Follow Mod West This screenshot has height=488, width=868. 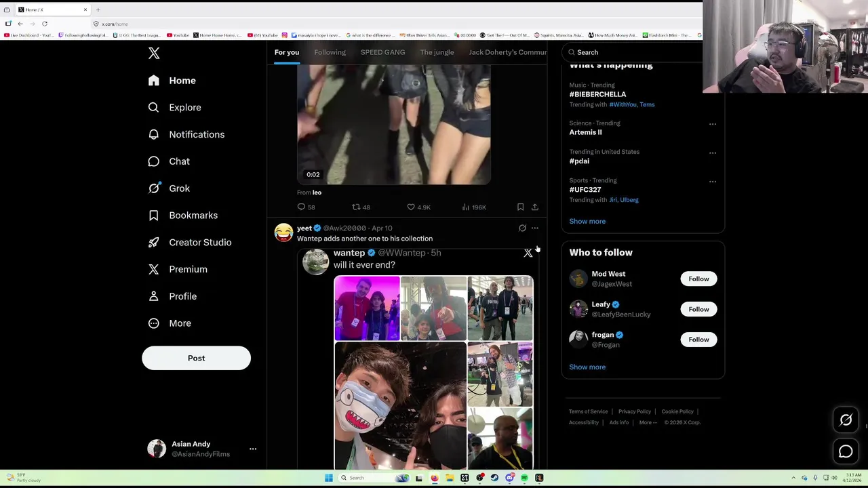point(698,279)
